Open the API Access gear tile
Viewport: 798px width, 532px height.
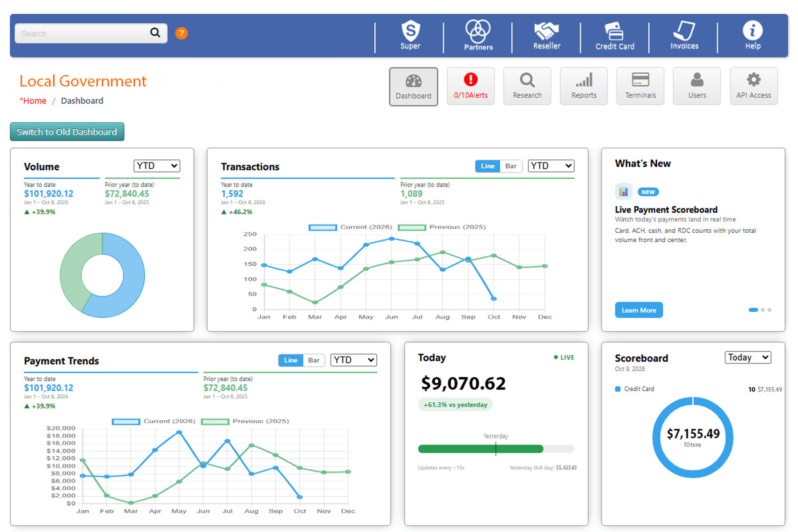(753, 86)
